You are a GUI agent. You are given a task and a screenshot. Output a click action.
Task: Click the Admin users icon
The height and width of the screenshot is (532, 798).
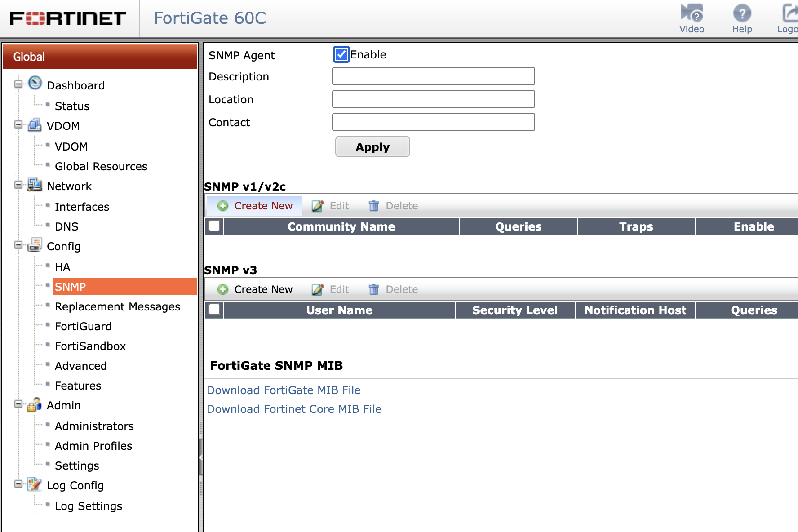point(35,404)
